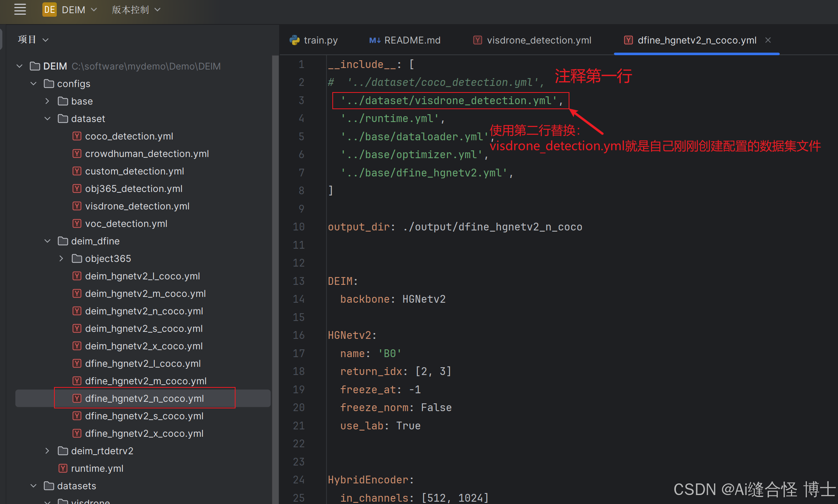Click the base folder icon

click(63, 101)
